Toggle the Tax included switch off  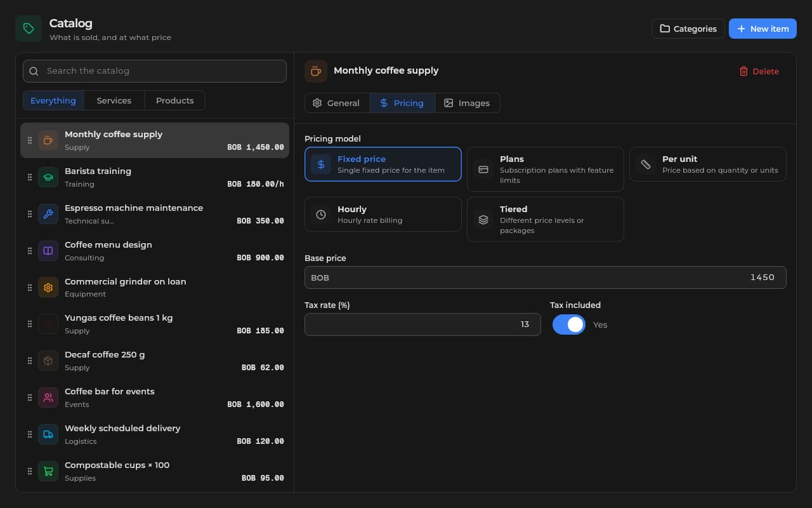click(x=568, y=324)
